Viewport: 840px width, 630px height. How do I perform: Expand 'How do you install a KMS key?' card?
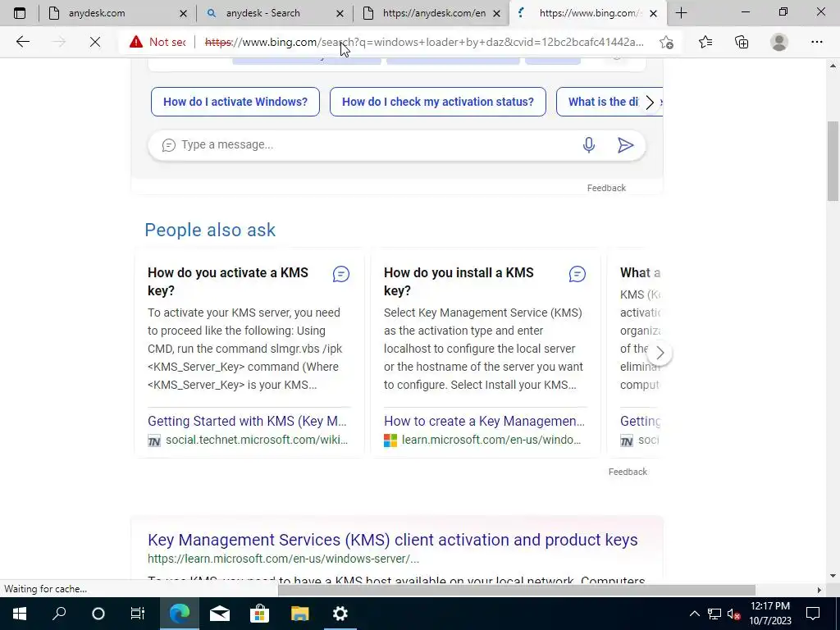459,281
